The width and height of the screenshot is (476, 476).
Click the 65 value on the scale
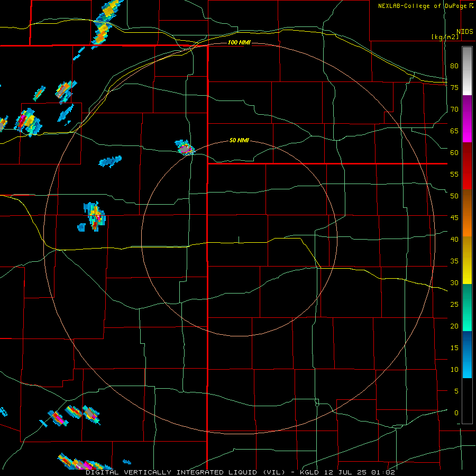[x=454, y=131]
